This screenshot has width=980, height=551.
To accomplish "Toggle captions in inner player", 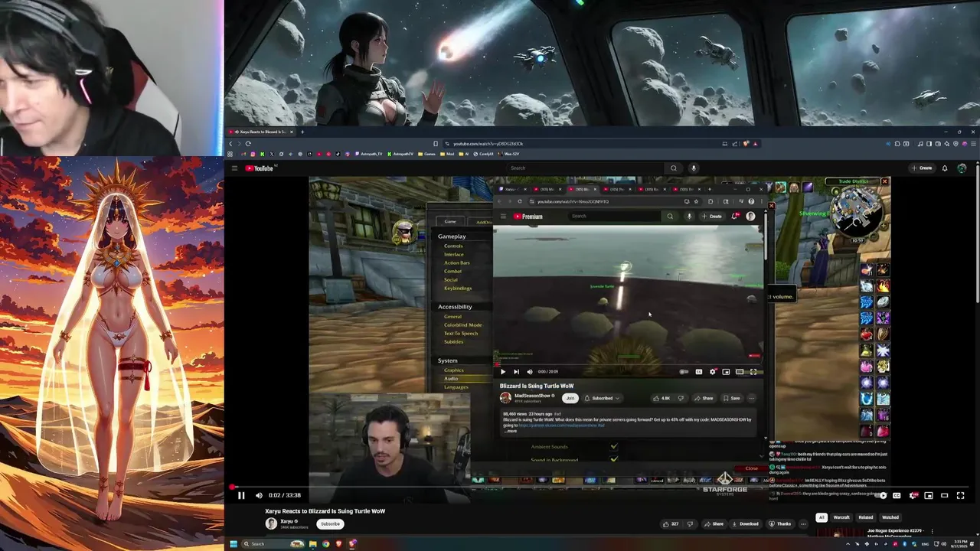I will click(698, 372).
